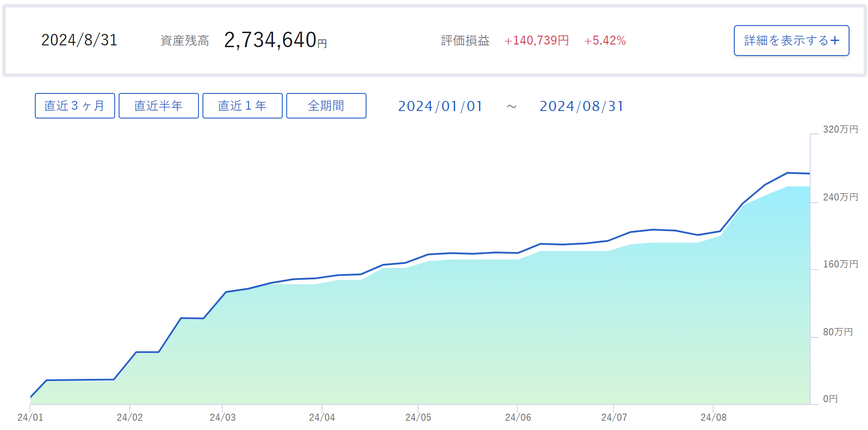Select the 直近3ヶ月 period button
This screenshot has width=868, height=430.
coord(75,106)
